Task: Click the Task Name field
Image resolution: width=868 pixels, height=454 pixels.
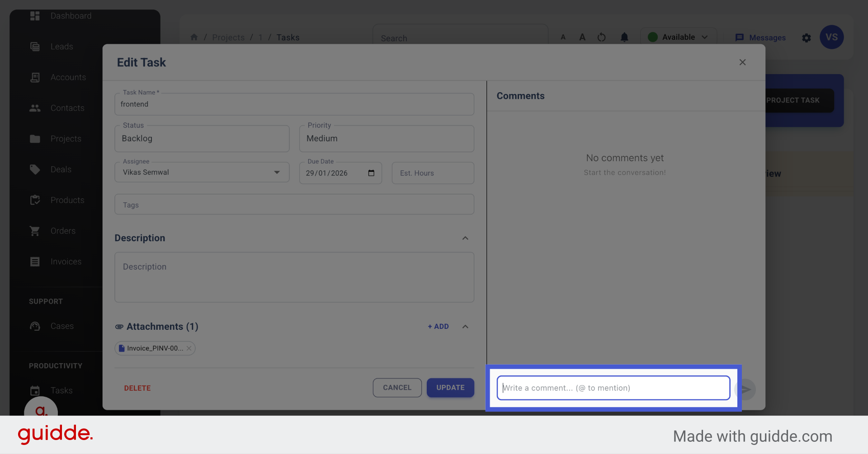Action: (x=294, y=104)
